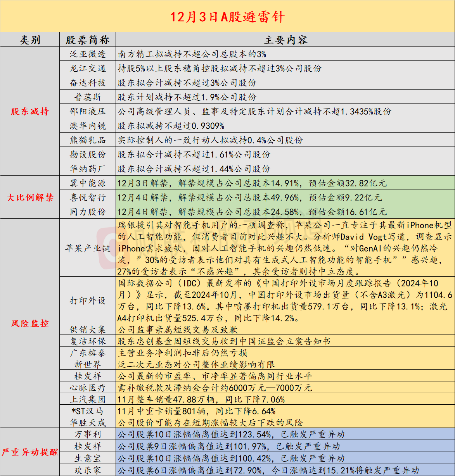Select the 苹果产业链 stock name cell
The height and width of the screenshot is (476, 455).
point(88,248)
